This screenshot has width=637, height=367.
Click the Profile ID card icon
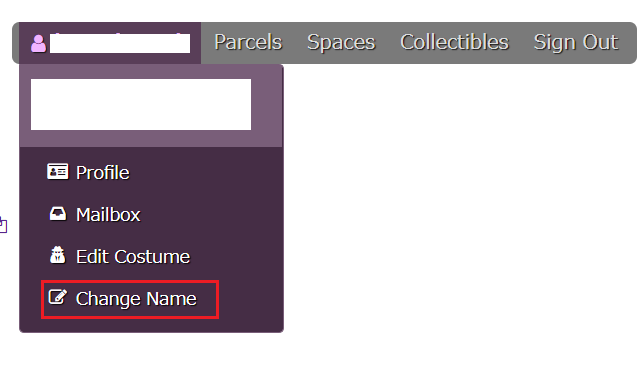[57, 172]
